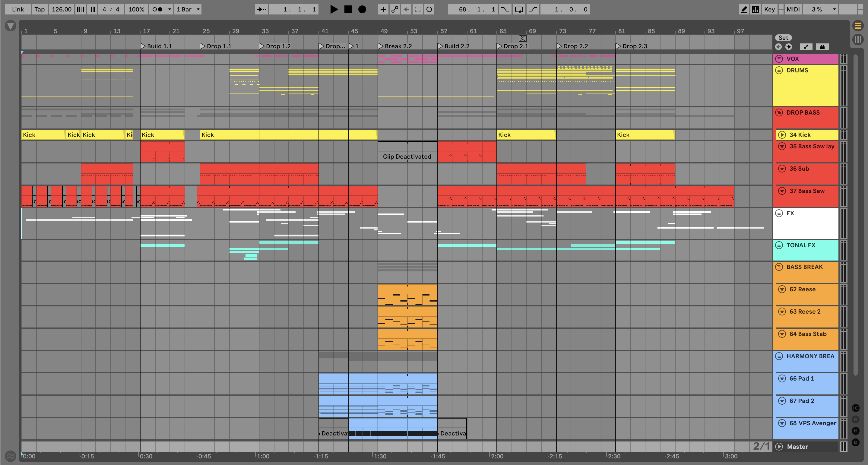This screenshot has width=868, height=465.
Task: Click the Lock Envelopes padlock icon
Action: click(x=822, y=47)
